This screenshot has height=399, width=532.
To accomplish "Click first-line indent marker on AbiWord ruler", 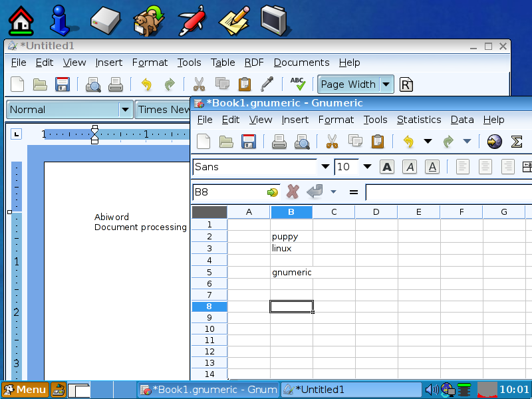I will [94, 128].
